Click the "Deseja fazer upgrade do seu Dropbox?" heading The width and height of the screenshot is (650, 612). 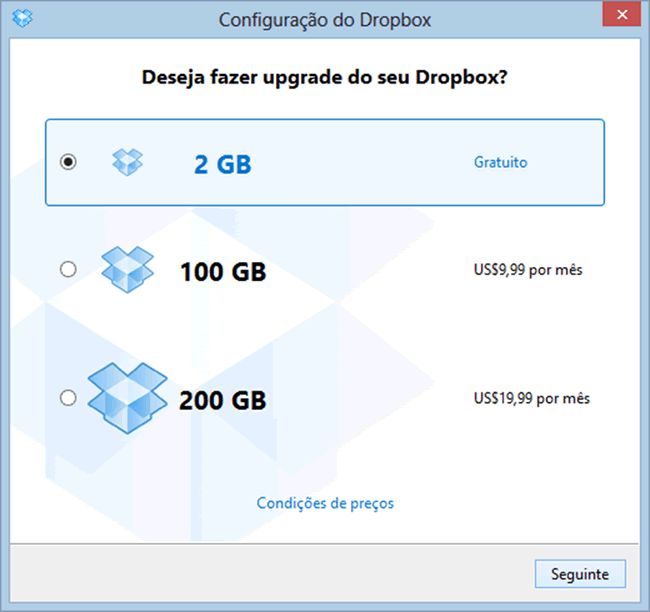coord(325,78)
